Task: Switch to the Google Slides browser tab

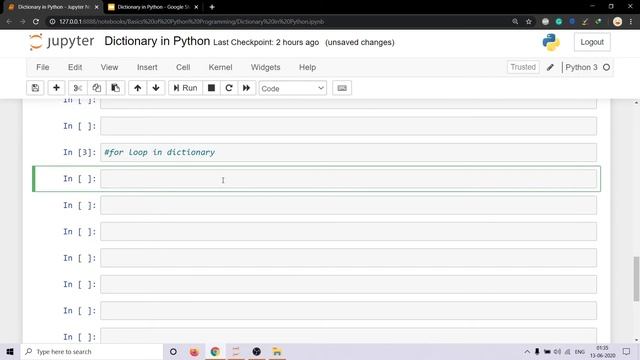Action: [153, 7]
